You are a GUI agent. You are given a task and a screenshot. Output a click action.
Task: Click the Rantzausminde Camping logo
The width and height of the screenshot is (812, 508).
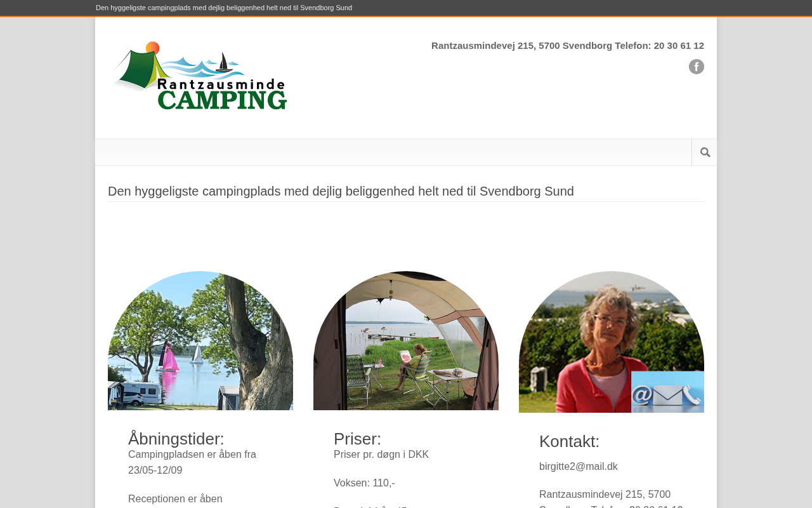point(200,76)
